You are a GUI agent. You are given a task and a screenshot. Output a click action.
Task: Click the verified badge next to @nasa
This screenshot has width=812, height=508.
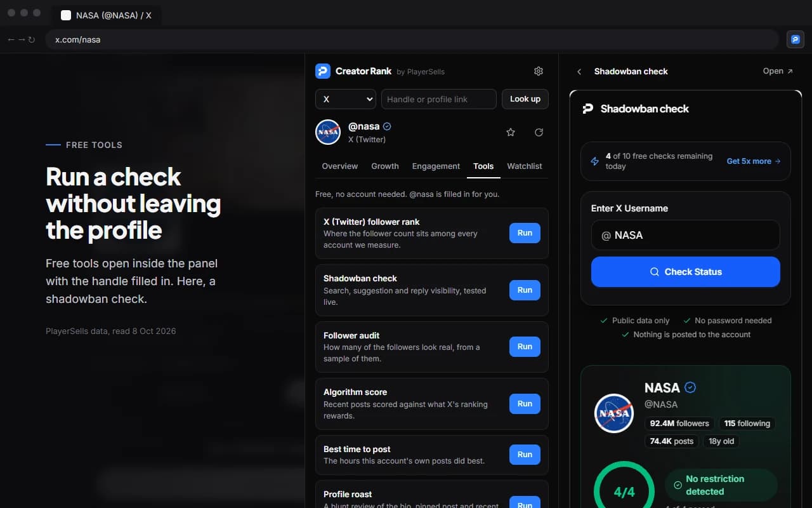pyautogui.click(x=387, y=126)
